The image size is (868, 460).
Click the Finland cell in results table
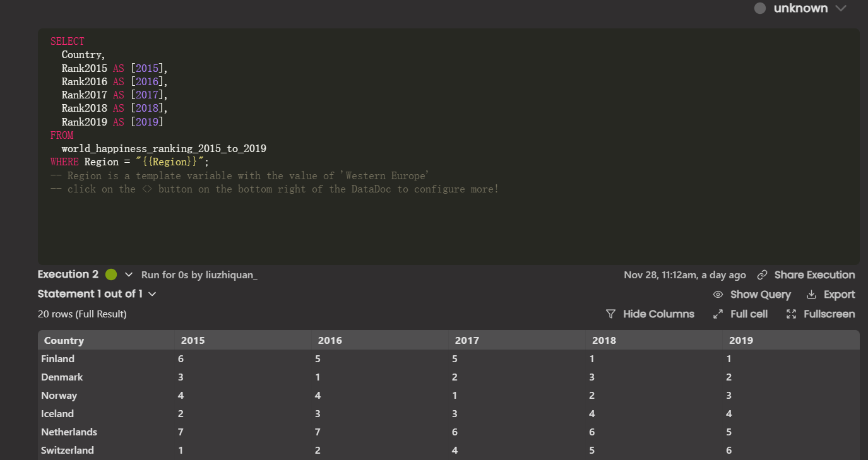tap(57, 359)
